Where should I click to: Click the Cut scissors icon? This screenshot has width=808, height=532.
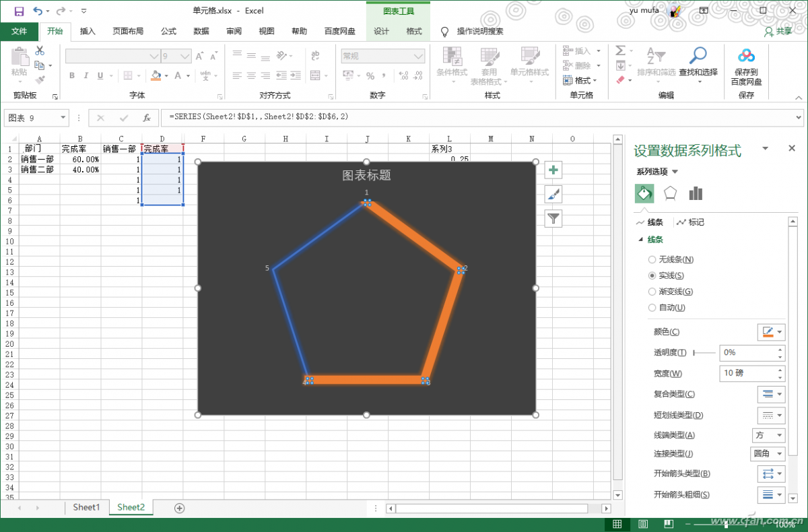40,51
